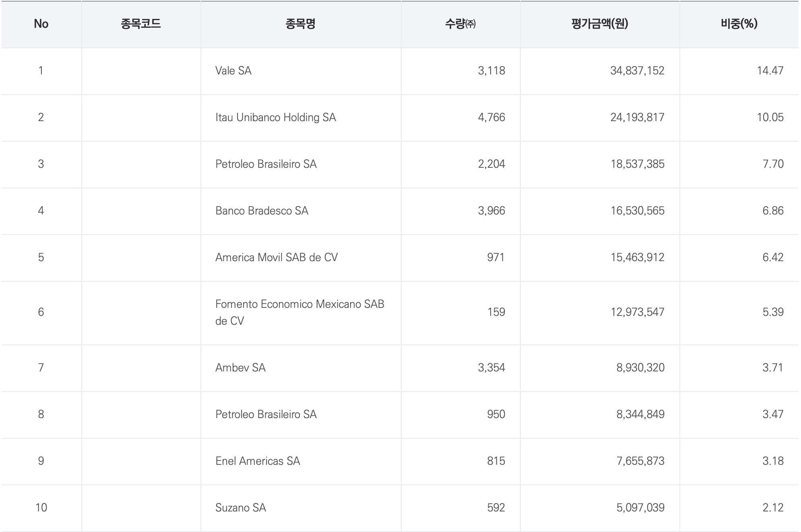Image resolution: width=801 pixels, height=532 pixels.
Task: Click weight 3.47 percent
Action: click(773, 414)
